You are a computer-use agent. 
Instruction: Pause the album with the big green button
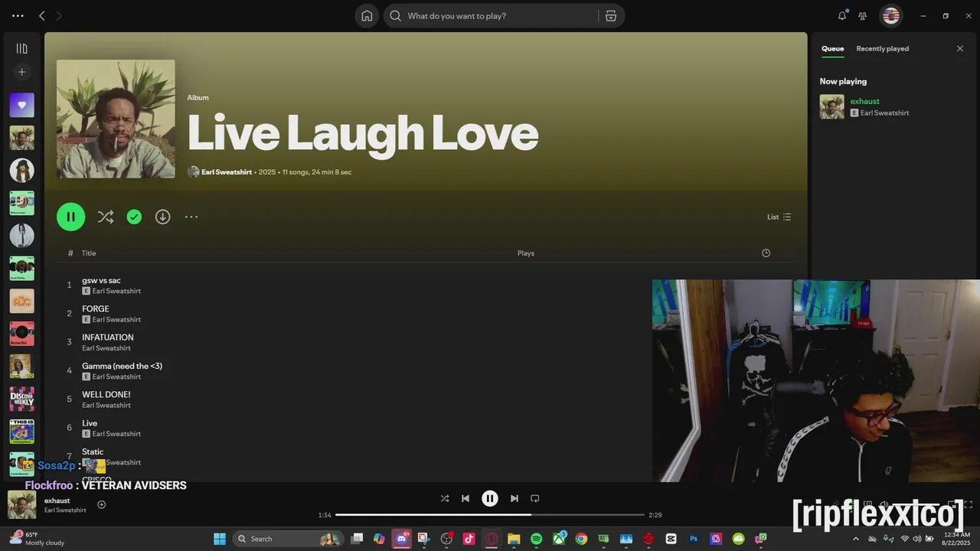70,217
